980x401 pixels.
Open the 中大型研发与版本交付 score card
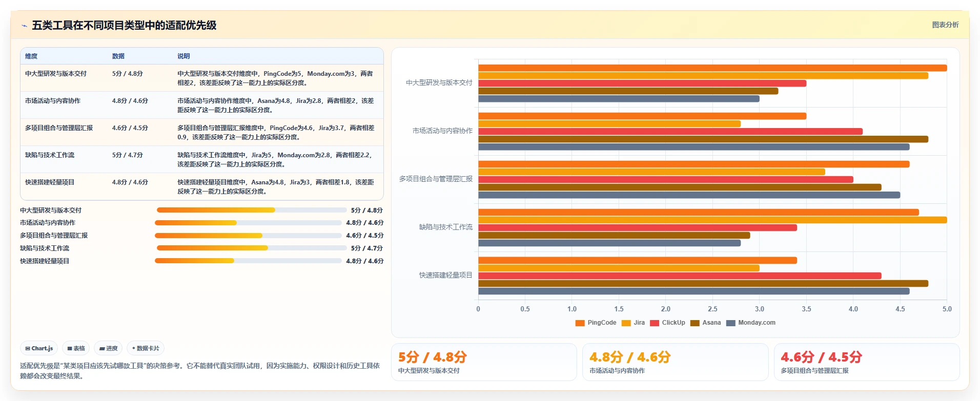tap(484, 362)
